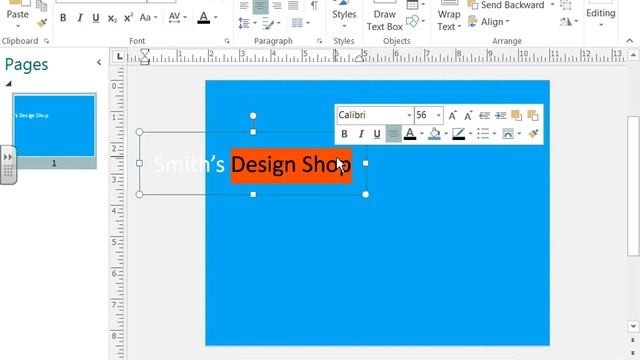This screenshot has width=640, height=360.
Task: Click Decrease Indent in the mini toolbar
Action: [484, 116]
